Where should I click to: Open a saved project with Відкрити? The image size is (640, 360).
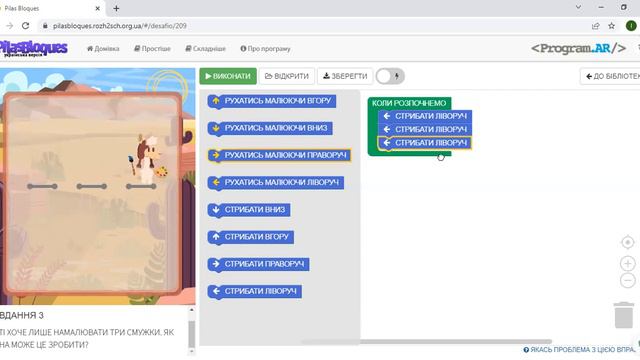pyautogui.click(x=287, y=76)
